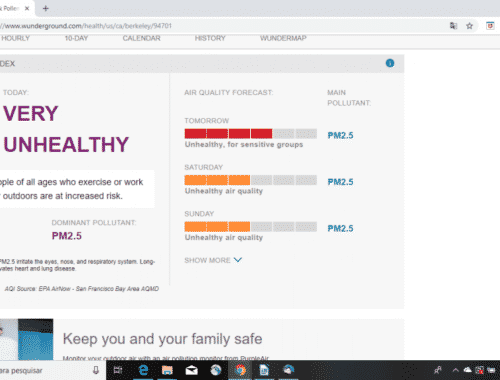Screen dimensions: 500x380
Task: Open the PurpleAir promo thumbnail image
Action: coord(26,339)
